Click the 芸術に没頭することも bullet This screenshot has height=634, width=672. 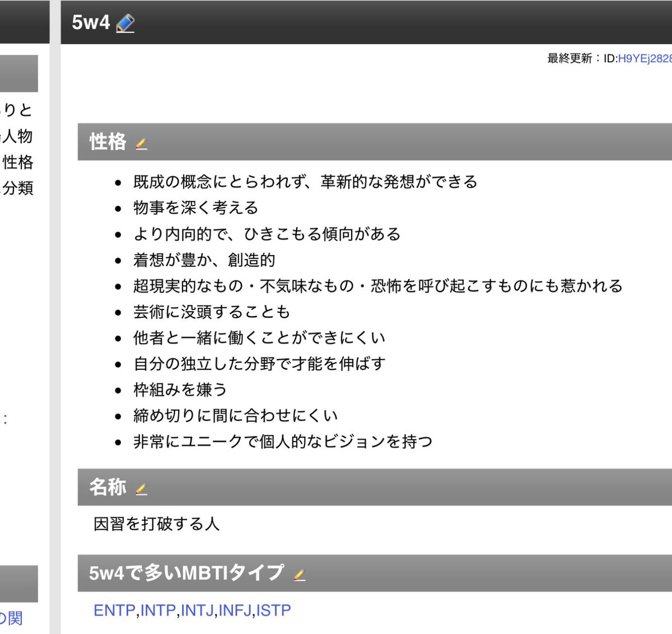click(212, 312)
